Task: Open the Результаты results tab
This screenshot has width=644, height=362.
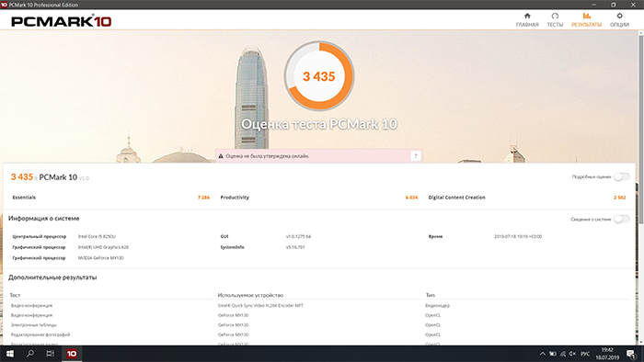Action: [587, 19]
